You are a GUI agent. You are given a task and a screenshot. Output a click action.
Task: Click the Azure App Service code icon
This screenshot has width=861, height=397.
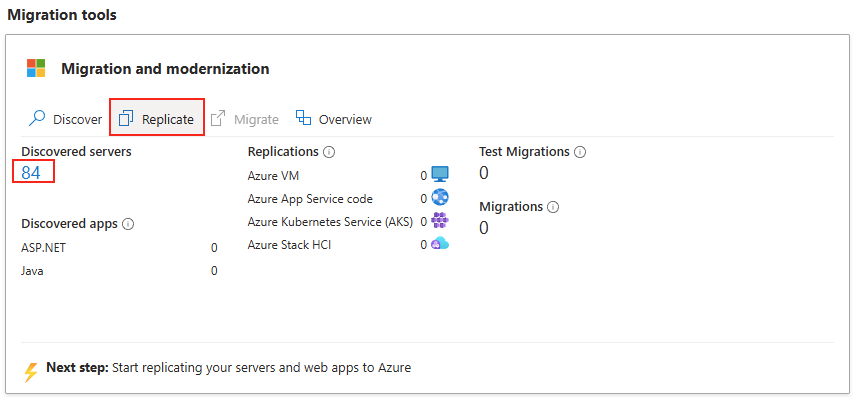pyautogui.click(x=440, y=197)
